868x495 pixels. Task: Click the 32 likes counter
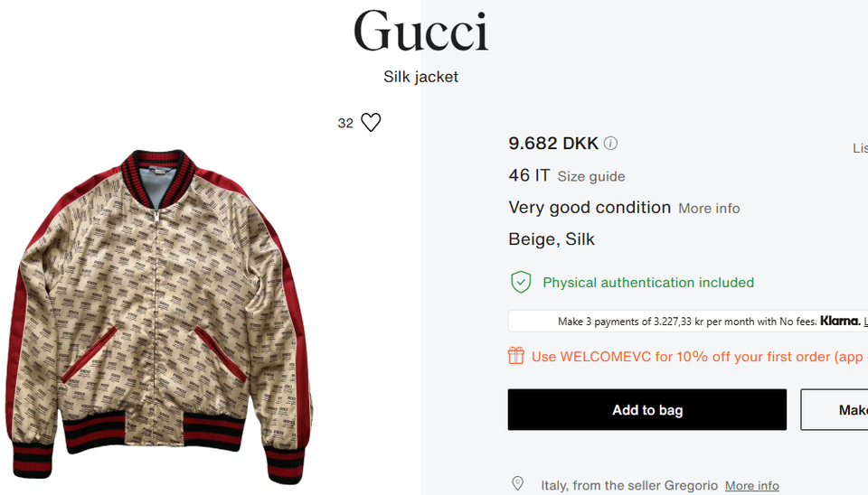pyautogui.click(x=345, y=124)
